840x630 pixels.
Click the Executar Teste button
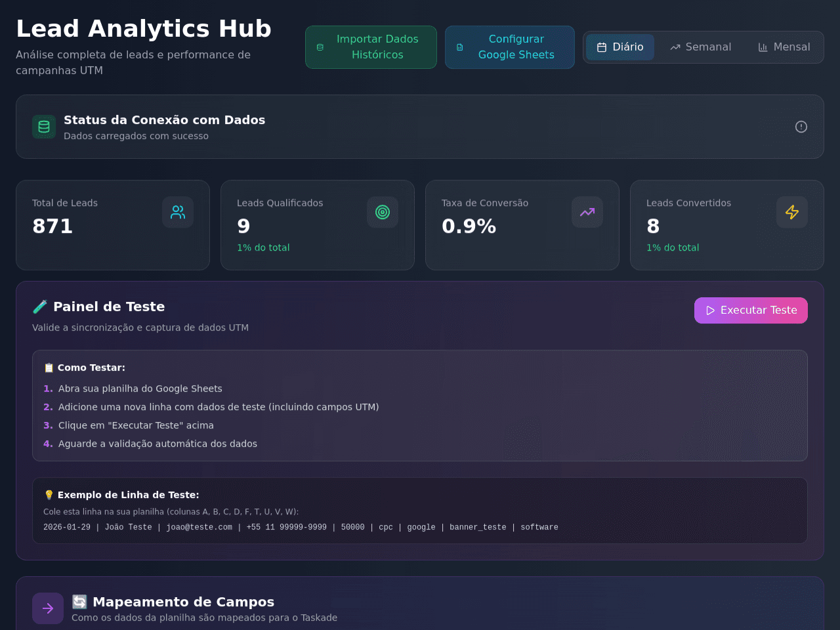pyautogui.click(x=751, y=310)
